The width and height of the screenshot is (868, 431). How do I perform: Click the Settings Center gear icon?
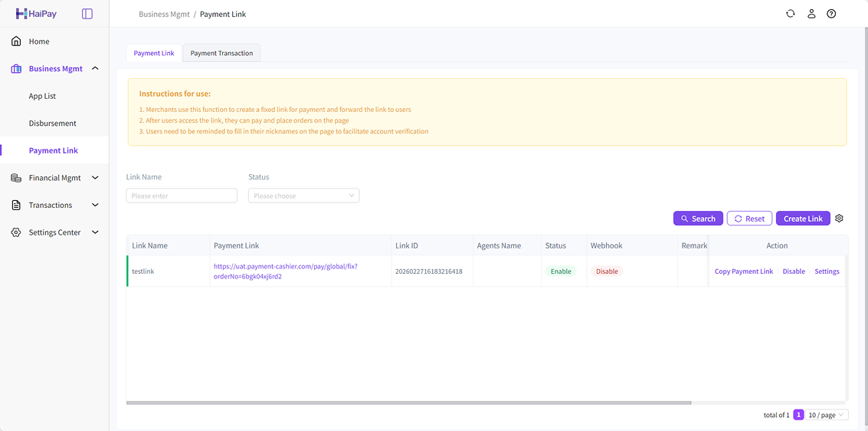[x=16, y=232]
